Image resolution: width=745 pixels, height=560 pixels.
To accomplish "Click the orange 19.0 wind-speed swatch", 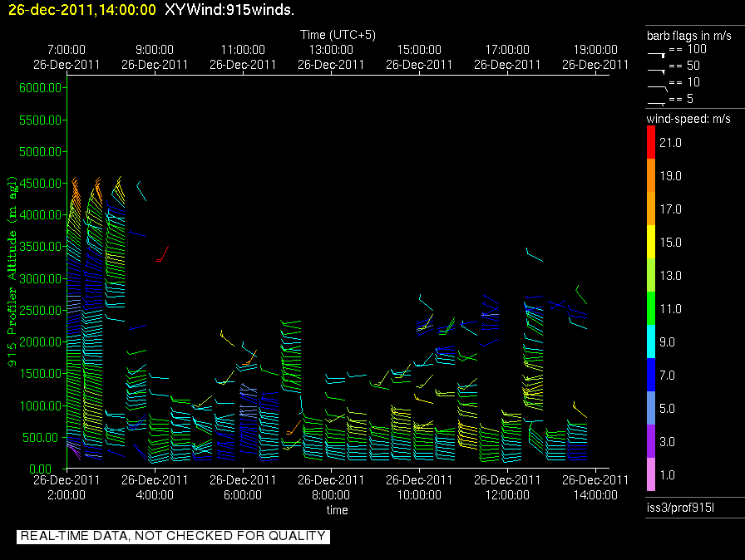I will pos(650,175).
